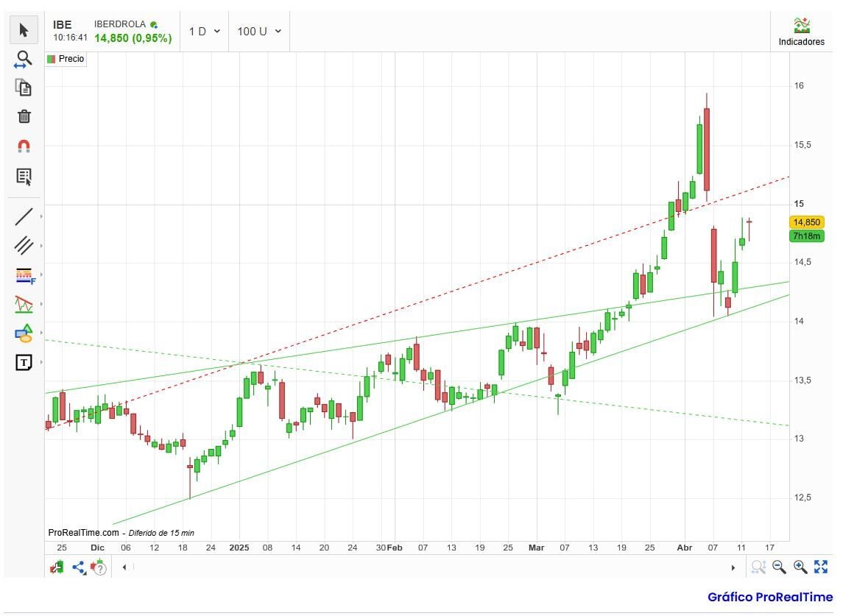Open the candlestick help question icon

[x=99, y=567]
